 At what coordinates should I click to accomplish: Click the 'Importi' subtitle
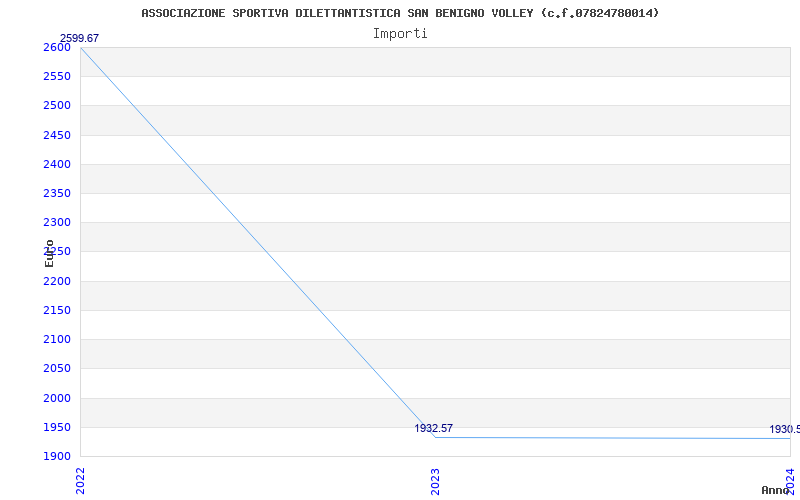[400, 34]
